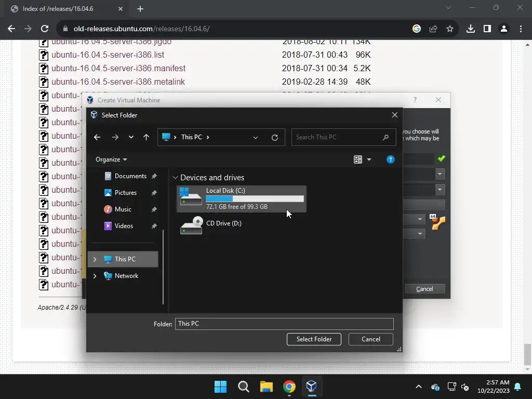Reload the Ubuntu releases page

tap(45, 29)
